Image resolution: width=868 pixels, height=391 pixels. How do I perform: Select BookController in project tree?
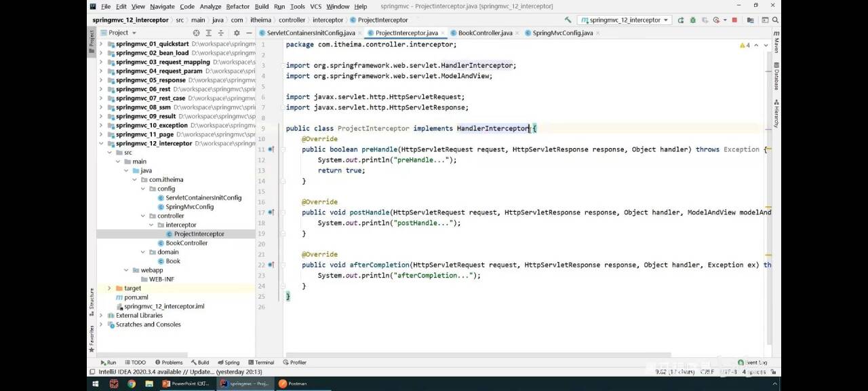click(186, 243)
